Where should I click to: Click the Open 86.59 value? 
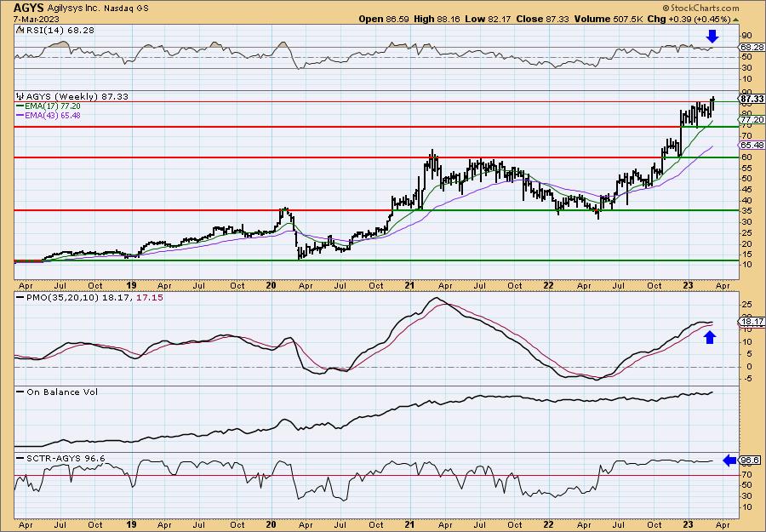(x=385, y=19)
